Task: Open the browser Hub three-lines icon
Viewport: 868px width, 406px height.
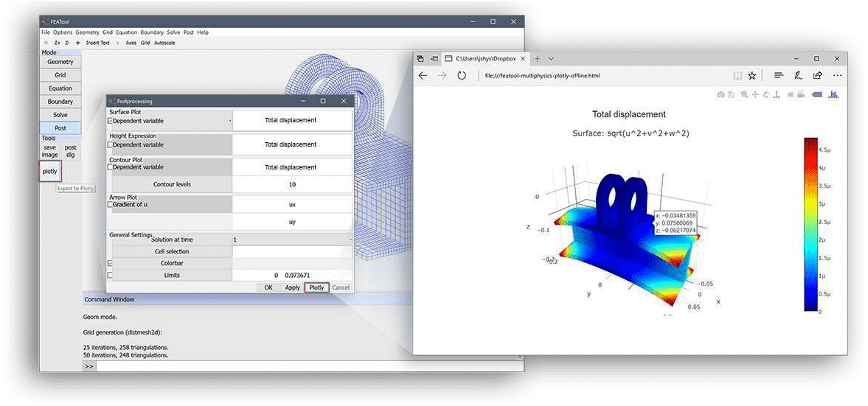Action: pos(778,75)
